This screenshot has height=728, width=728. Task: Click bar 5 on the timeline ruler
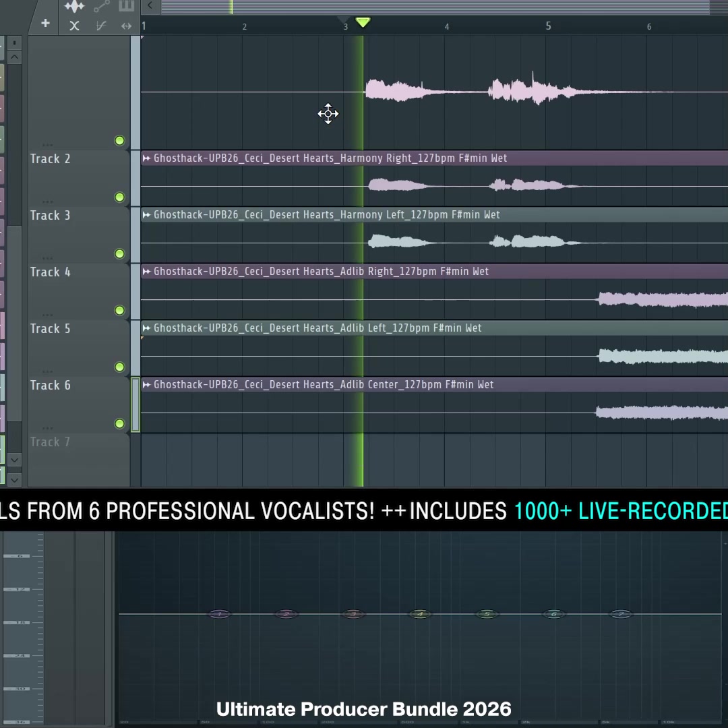[x=548, y=26]
